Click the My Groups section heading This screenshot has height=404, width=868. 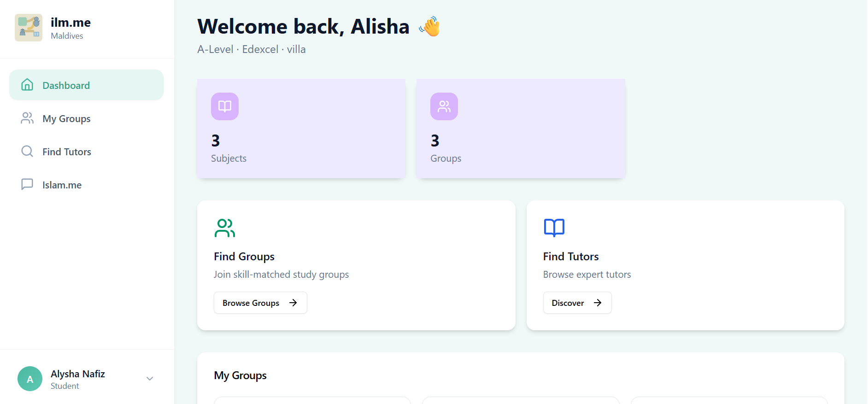click(x=240, y=375)
